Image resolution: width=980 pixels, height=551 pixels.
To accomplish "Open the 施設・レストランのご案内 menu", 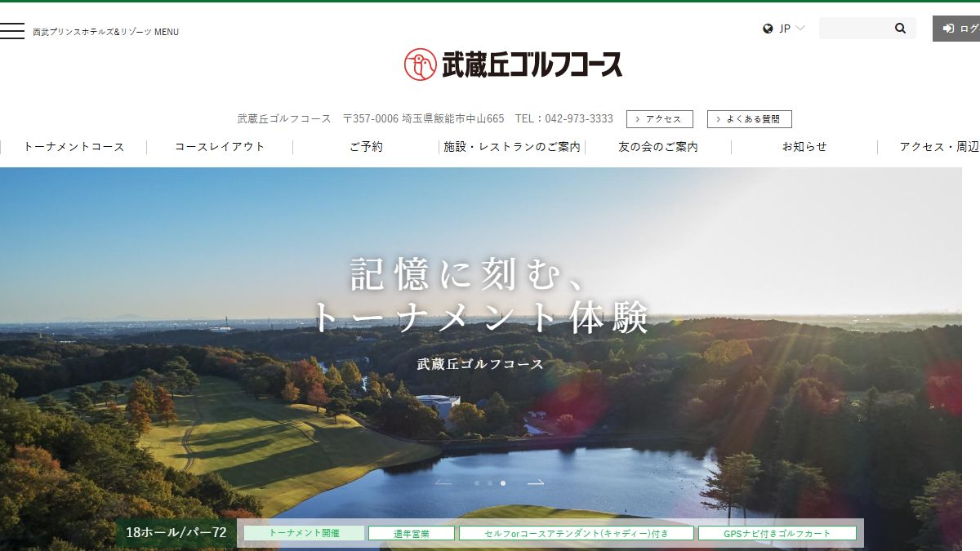I will [x=512, y=147].
